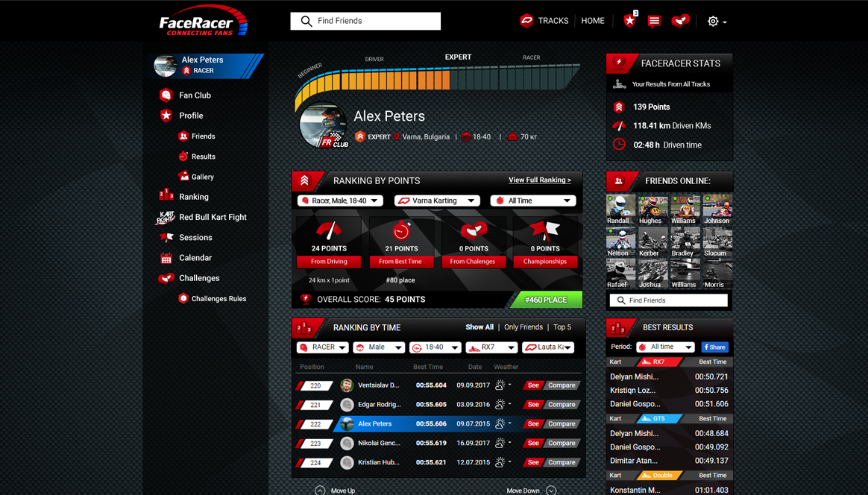Click the FaceRacer logo
Viewport: 868px width, 495px height.
(x=203, y=21)
